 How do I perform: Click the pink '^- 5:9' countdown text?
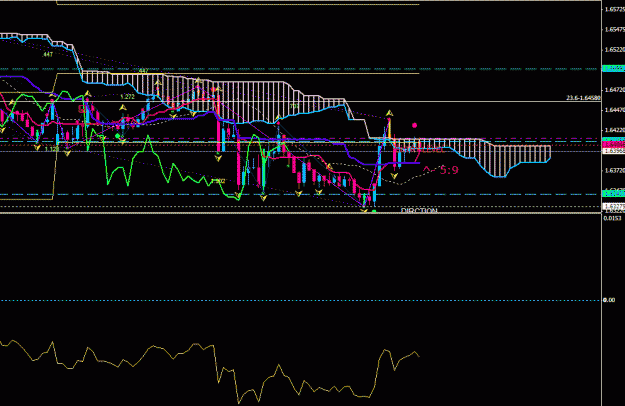tap(440, 171)
